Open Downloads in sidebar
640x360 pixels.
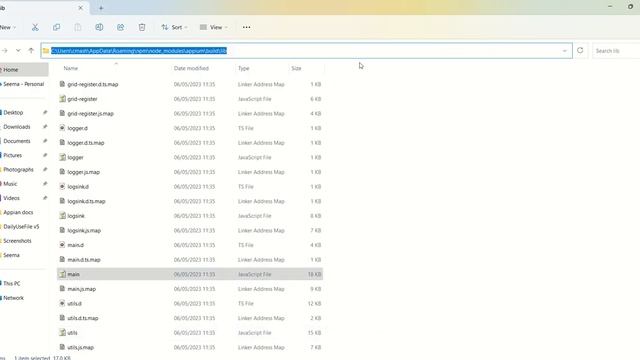click(17, 127)
